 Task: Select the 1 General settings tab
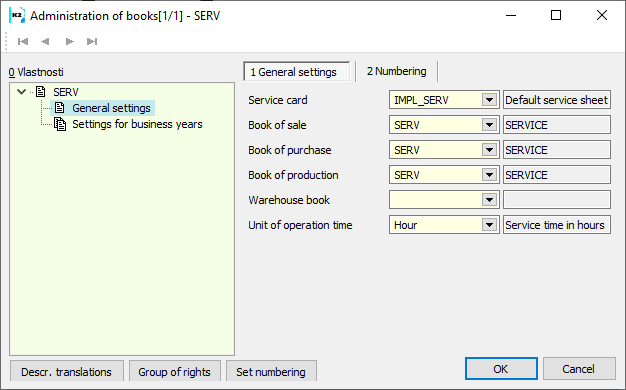click(x=297, y=72)
